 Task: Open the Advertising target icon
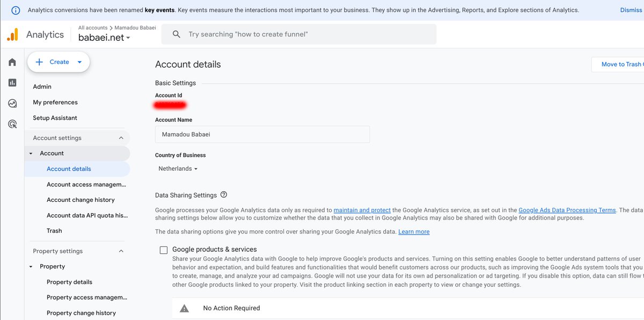pyautogui.click(x=12, y=125)
